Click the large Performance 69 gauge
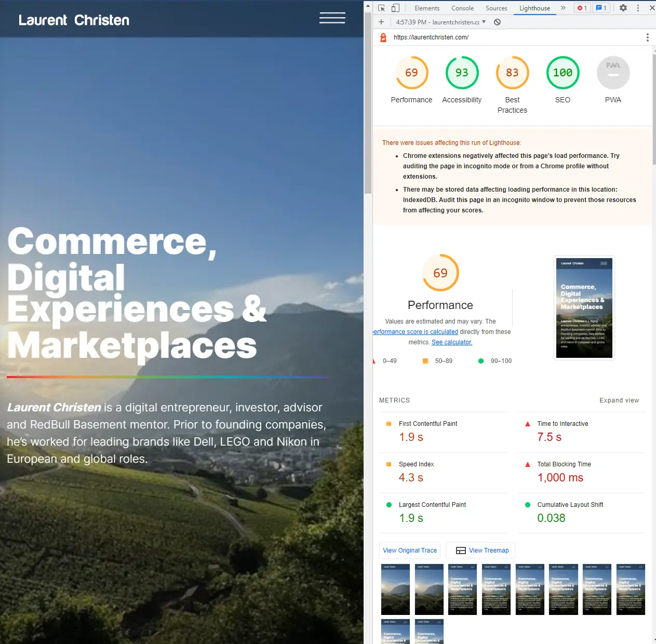 440,273
